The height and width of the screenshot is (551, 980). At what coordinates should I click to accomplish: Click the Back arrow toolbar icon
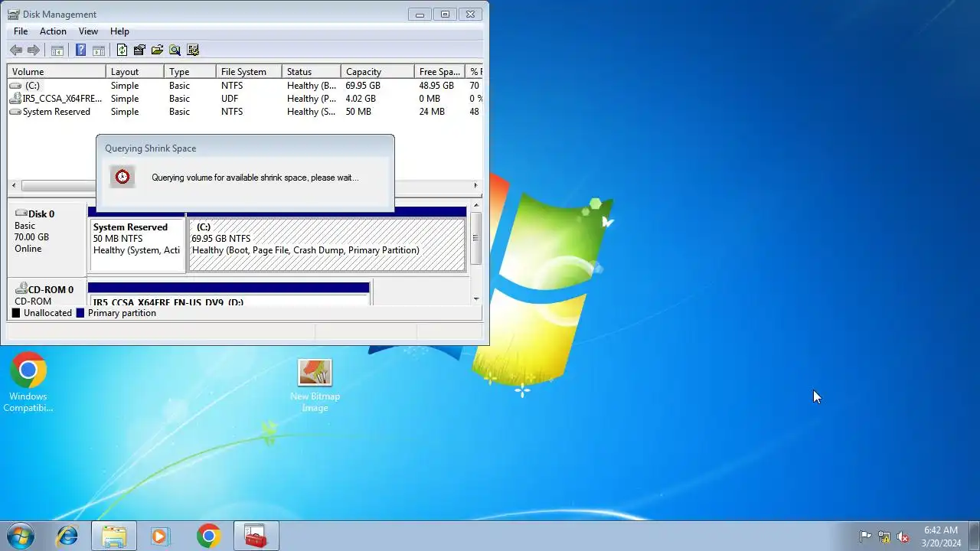[16, 51]
